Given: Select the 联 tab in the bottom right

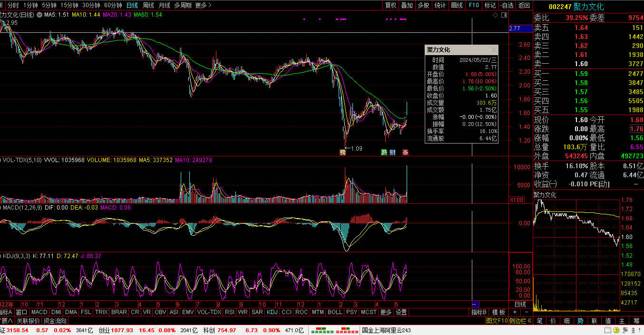Looking at the screenshot, I should pos(595,321).
